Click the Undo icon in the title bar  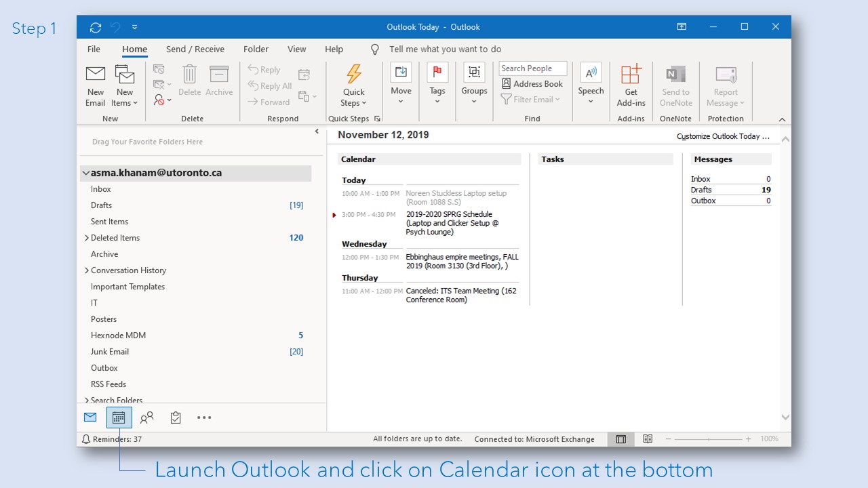(x=115, y=27)
